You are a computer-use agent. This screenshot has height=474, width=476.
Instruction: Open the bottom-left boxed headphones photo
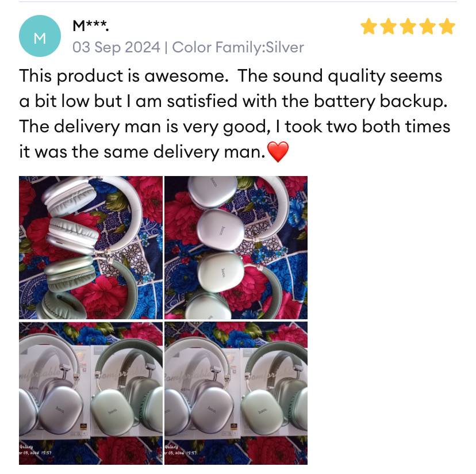[x=91, y=393]
